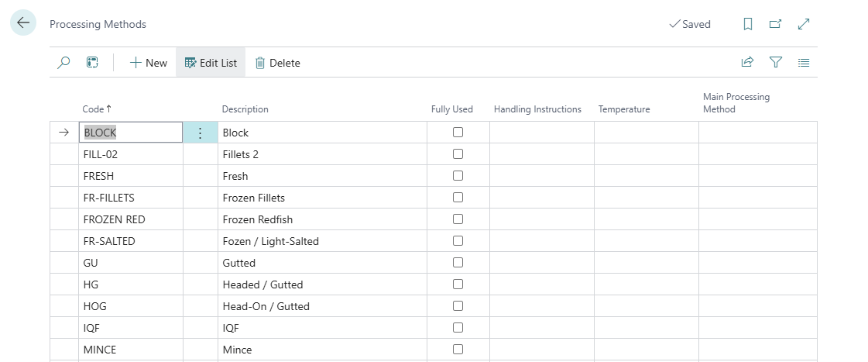
Task: Toggle Fully Used for Frozen Redfish
Action: 458,219
